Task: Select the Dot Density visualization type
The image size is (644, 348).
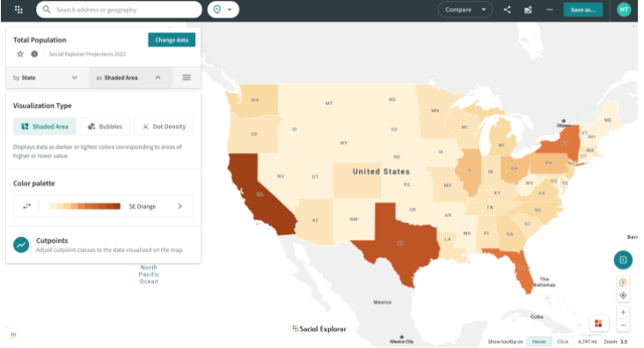Action: coord(164,126)
